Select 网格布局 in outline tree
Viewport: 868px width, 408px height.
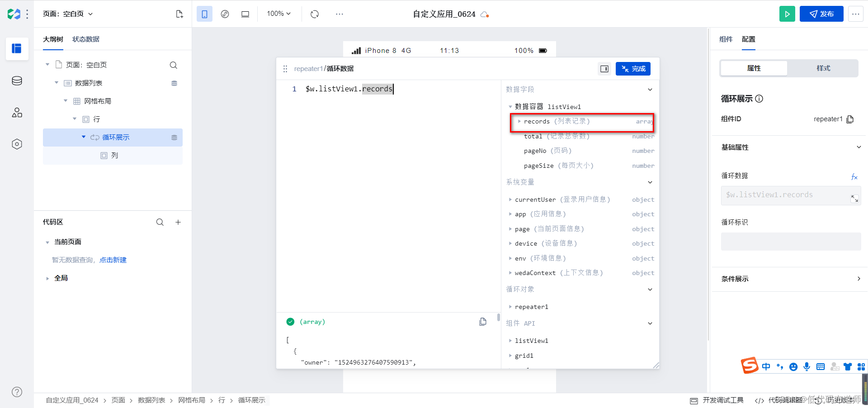pyautogui.click(x=113, y=101)
